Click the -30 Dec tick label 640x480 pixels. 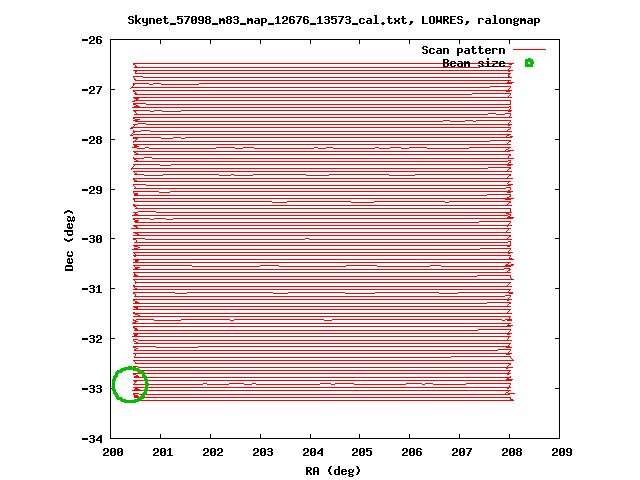(92, 239)
